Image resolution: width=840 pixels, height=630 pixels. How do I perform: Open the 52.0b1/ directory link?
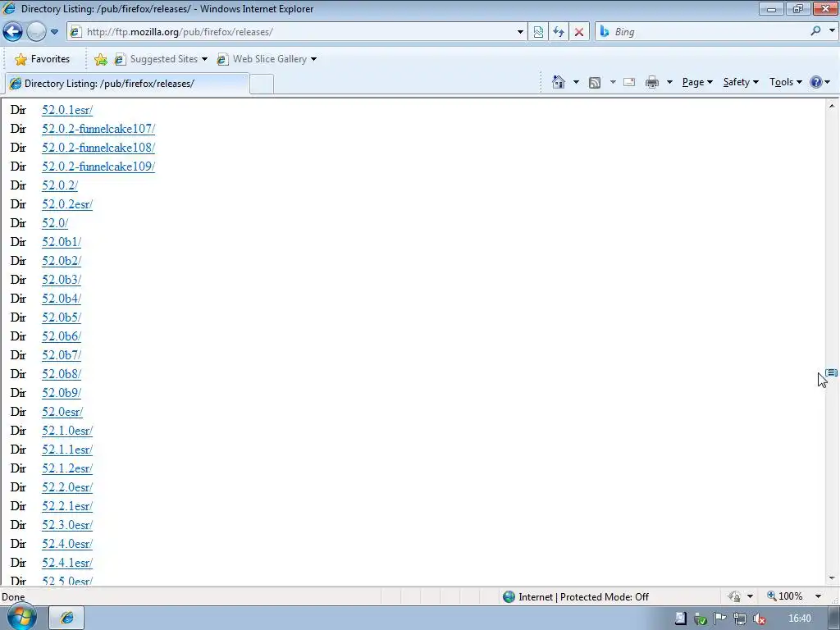(62, 242)
